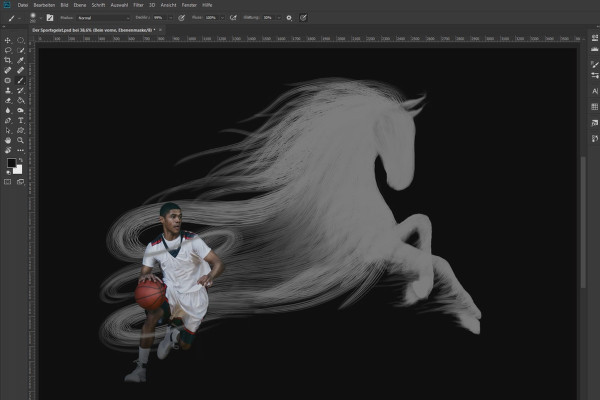Click the vertical canvas scrollbar
Screen dimensions: 600x400
[583, 222]
